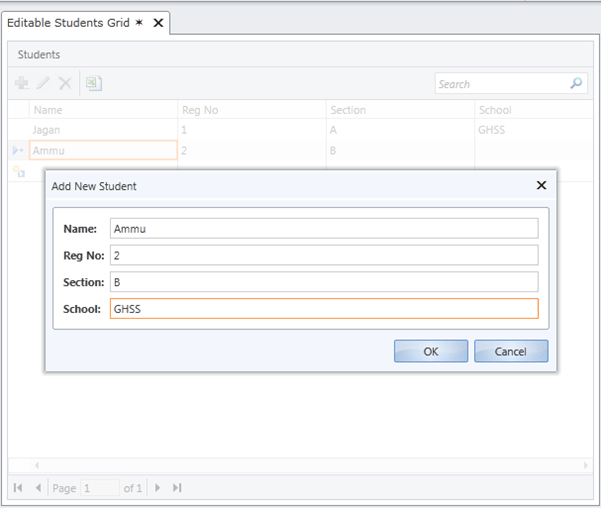Go to the next page
This screenshot has width=601, height=508.
tap(158, 488)
